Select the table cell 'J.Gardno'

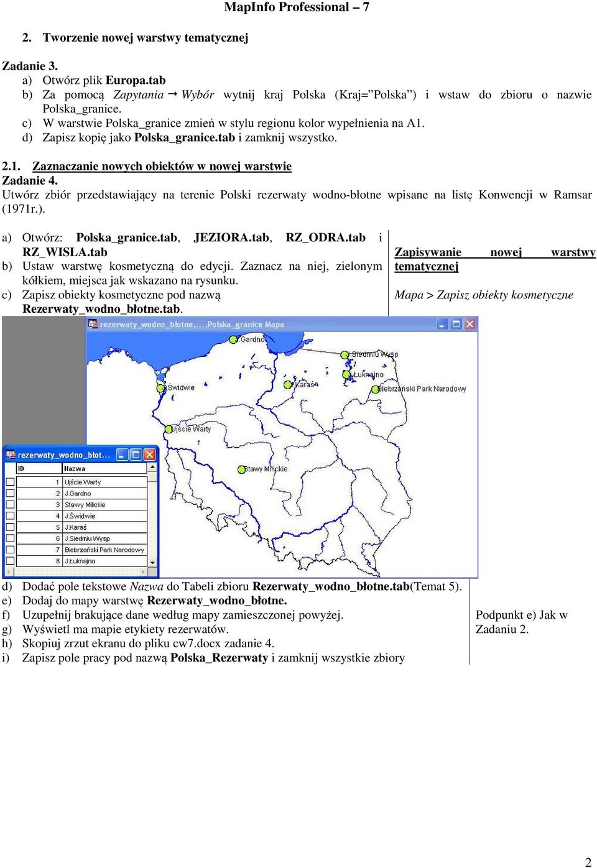tap(104, 493)
